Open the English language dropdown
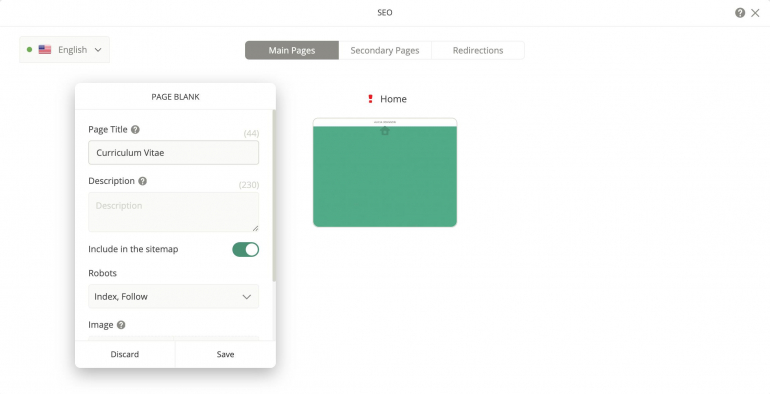The width and height of the screenshot is (770, 394). [x=64, y=50]
